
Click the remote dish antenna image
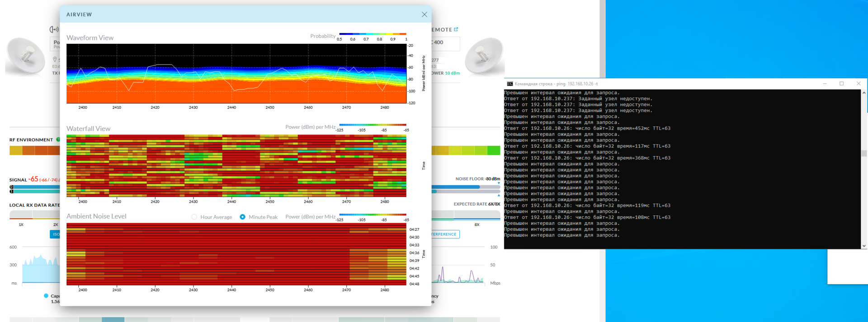485,56
